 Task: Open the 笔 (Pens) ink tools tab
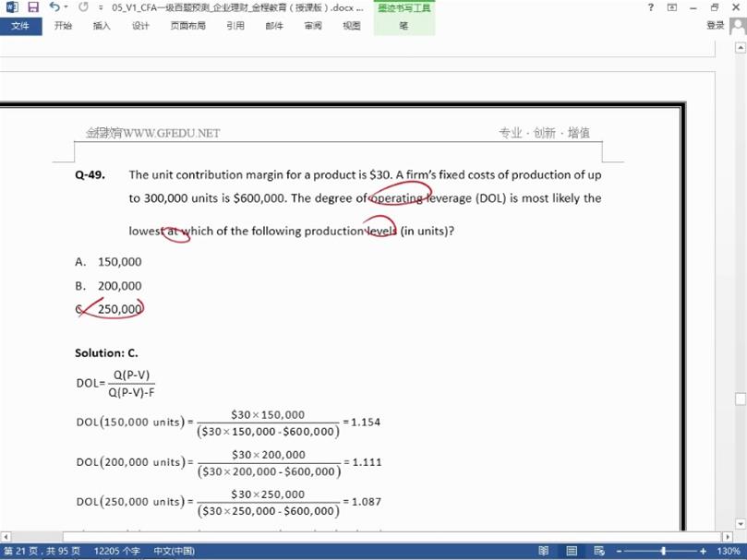click(x=404, y=26)
